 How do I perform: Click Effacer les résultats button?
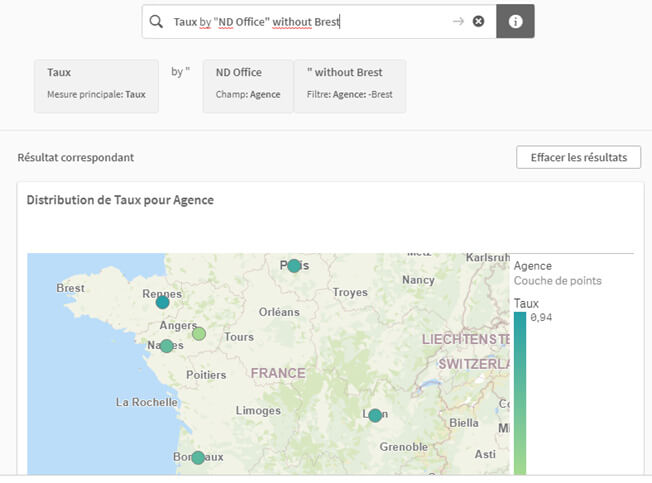578,157
